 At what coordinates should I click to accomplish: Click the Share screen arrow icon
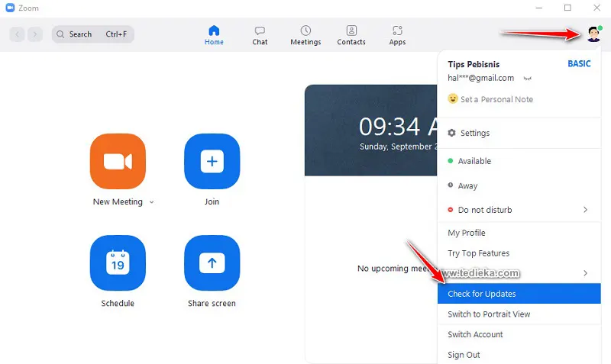[212, 263]
